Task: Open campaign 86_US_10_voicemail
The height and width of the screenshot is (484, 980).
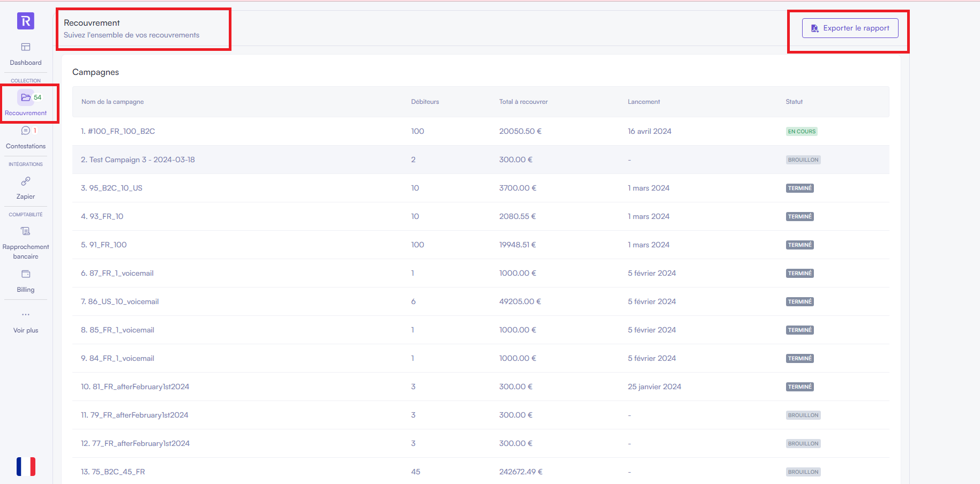Action: pos(119,301)
